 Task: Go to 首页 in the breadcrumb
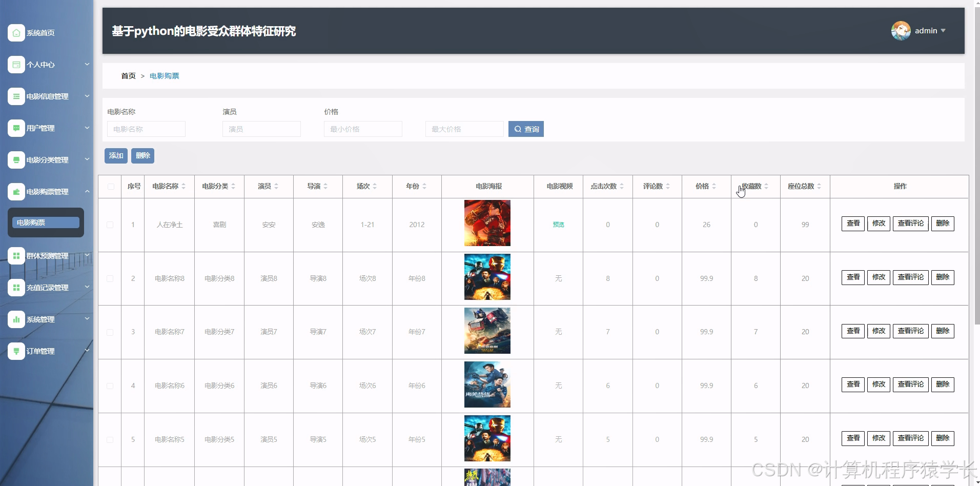pyautogui.click(x=128, y=76)
